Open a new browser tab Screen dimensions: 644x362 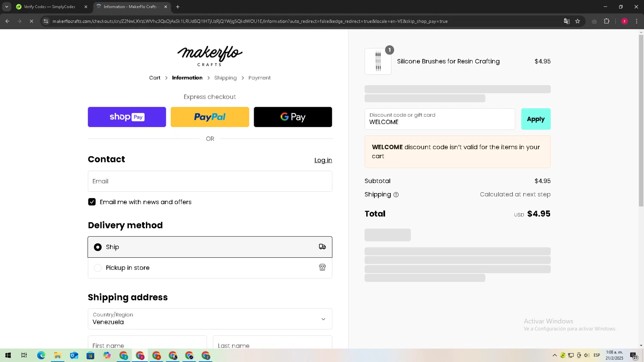178,7
